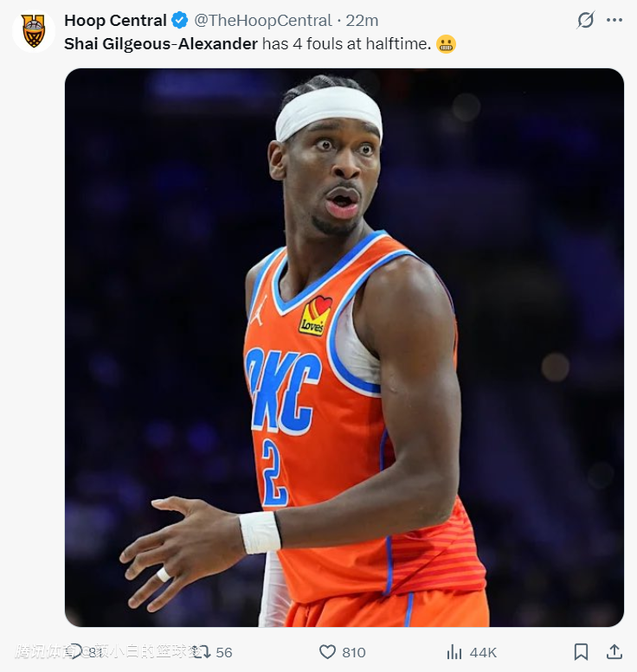Repost the tweet with the retweet icon
637x672 pixels.
pos(201,651)
